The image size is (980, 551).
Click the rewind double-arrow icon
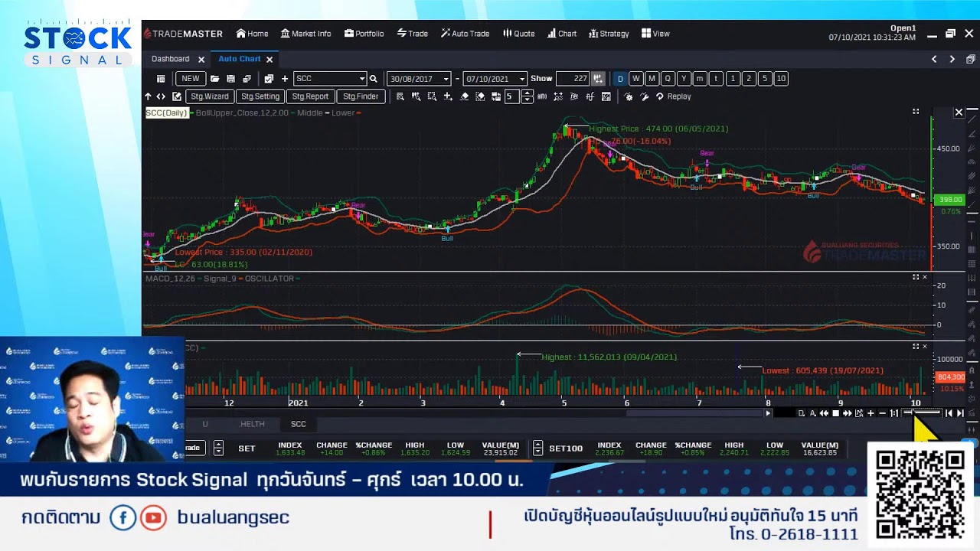point(825,413)
